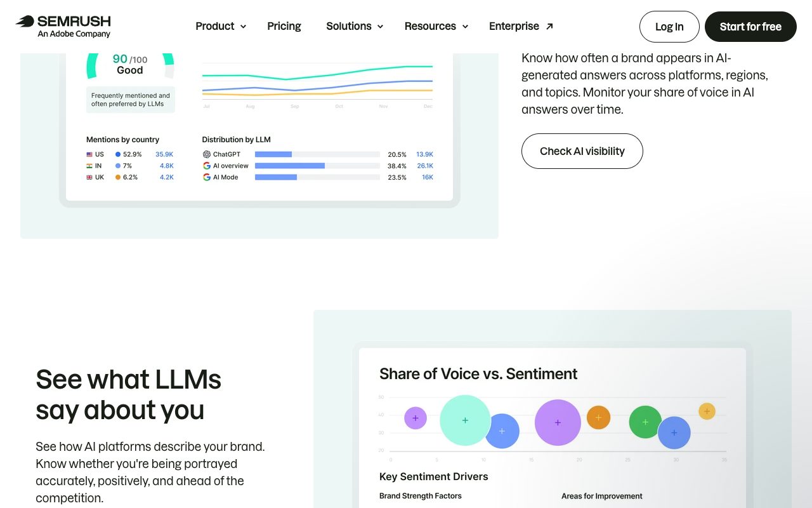
Task: Click the "Key Sentiment Drivers" heading
Action: click(434, 476)
